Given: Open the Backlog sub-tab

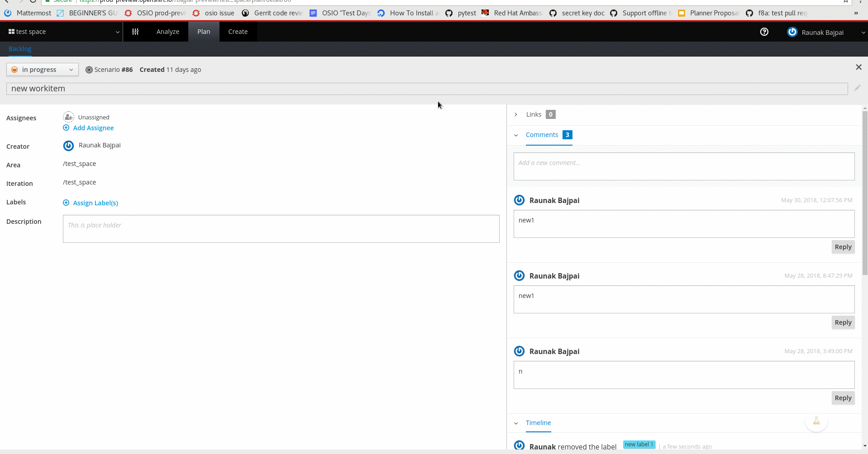Looking at the screenshot, I should (x=20, y=49).
